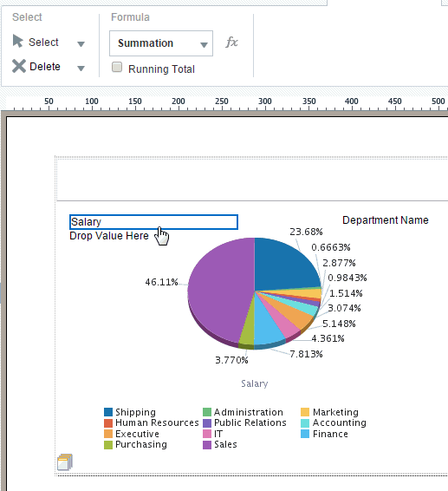Click the Select arrow cursor icon
This screenshot has height=491, width=448.
(x=18, y=41)
